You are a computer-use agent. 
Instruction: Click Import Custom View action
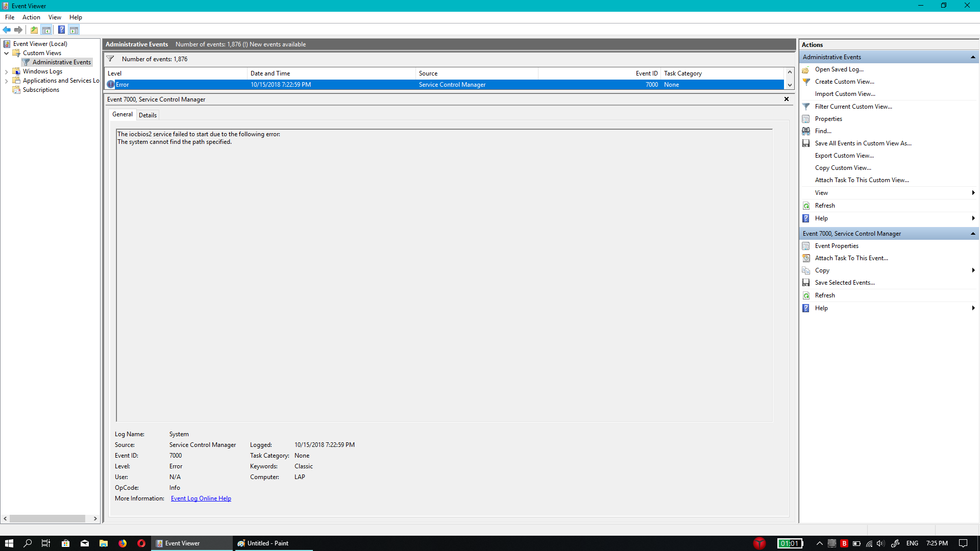coord(845,94)
